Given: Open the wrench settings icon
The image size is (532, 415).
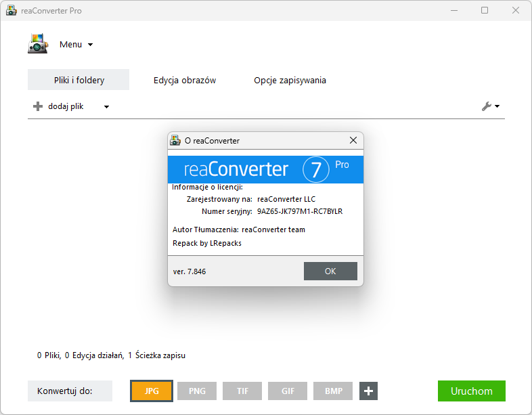Looking at the screenshot, I should click(x=486, y=106).
